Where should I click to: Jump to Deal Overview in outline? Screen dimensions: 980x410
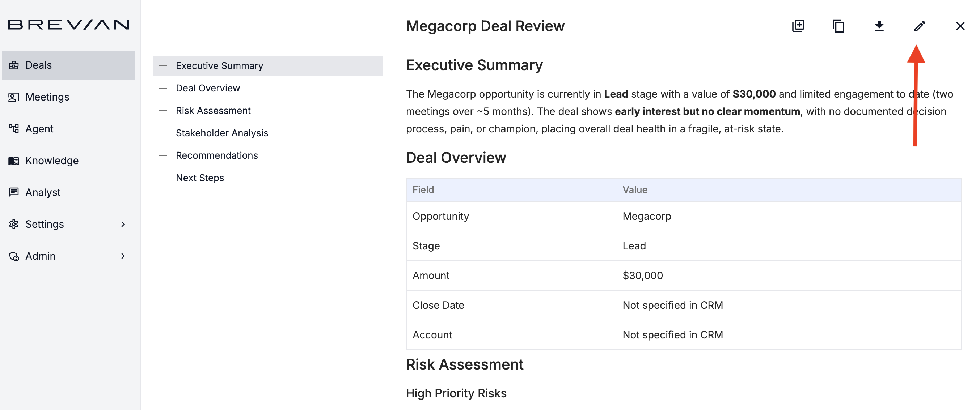[208, 88]
